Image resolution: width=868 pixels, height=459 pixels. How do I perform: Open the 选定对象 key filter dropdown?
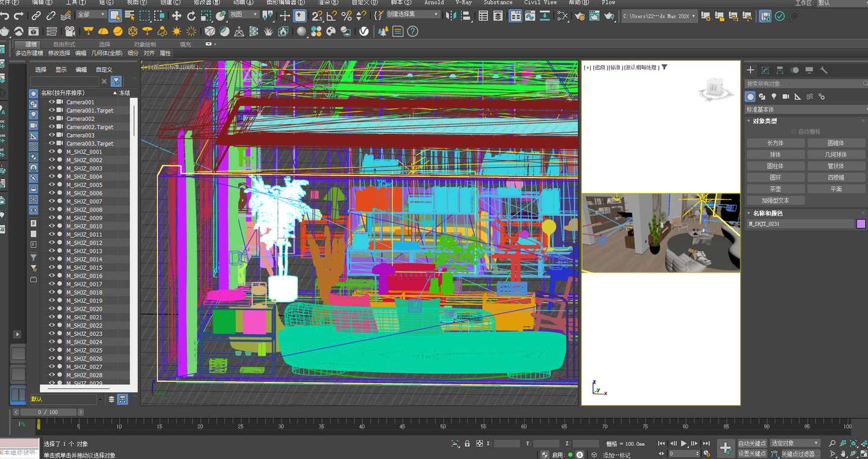click(795, 443)
